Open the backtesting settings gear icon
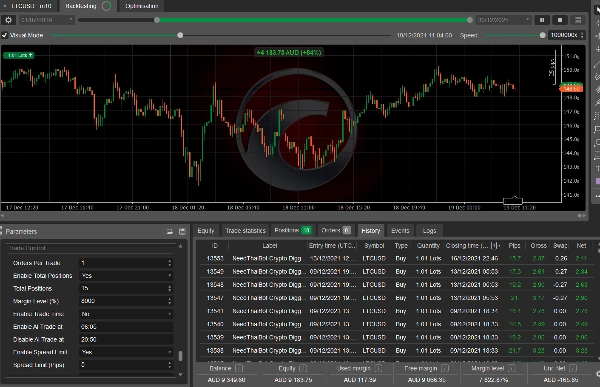 (8, 20)
